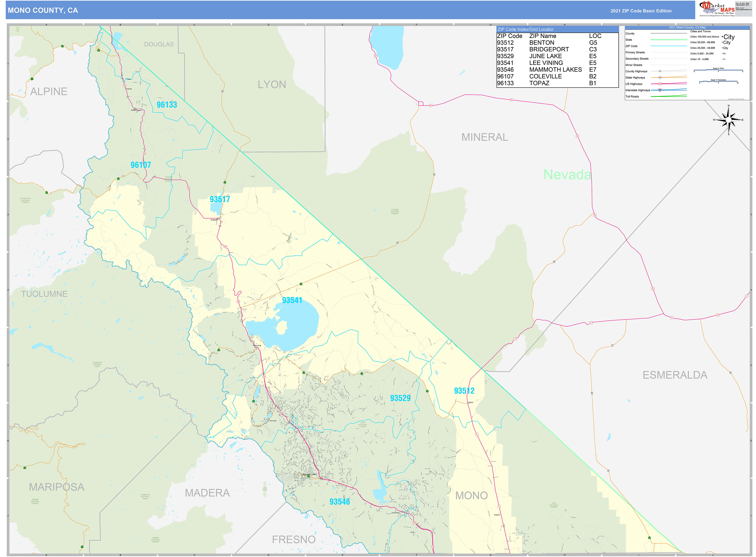The image size is (756, 557).
Task: Click the 93529 ZIP label on the map
Action: click(x=400, y=398)
